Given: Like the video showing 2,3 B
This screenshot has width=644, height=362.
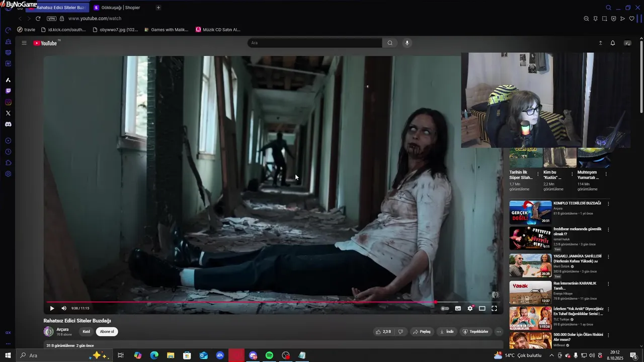Looking at the screenshot, I should coord(383,332).
